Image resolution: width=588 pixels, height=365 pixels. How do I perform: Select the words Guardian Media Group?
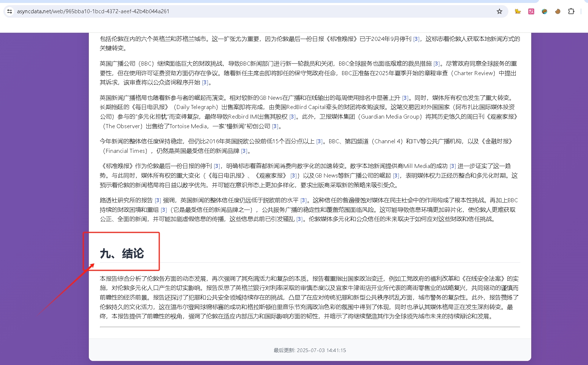pyautogui.click(x=390, y=117)
